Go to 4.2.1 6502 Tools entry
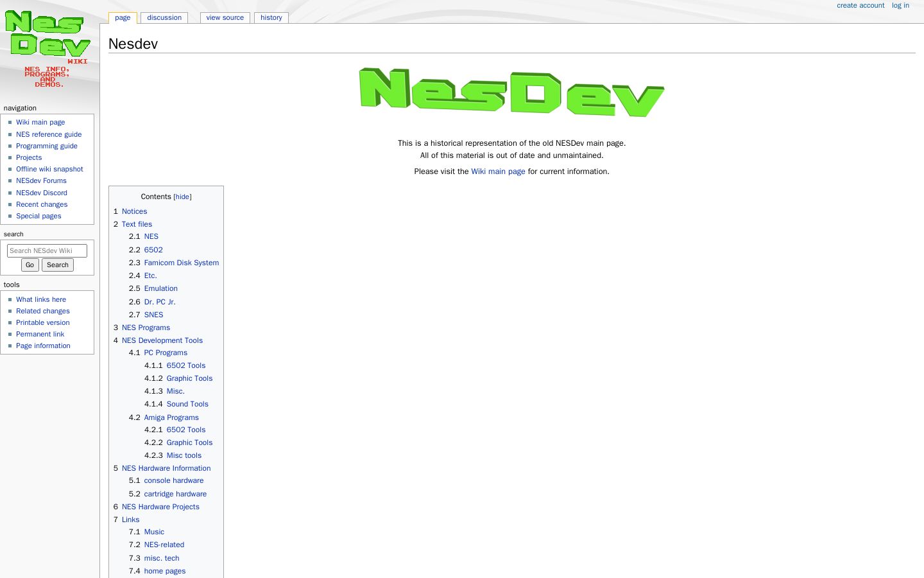 tap(175, 430)
